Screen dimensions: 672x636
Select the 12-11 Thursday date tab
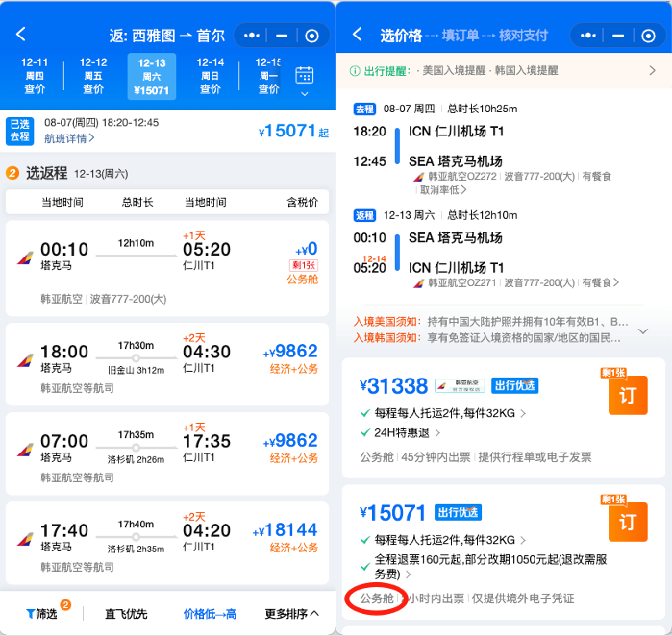click(x=35, y=76)
